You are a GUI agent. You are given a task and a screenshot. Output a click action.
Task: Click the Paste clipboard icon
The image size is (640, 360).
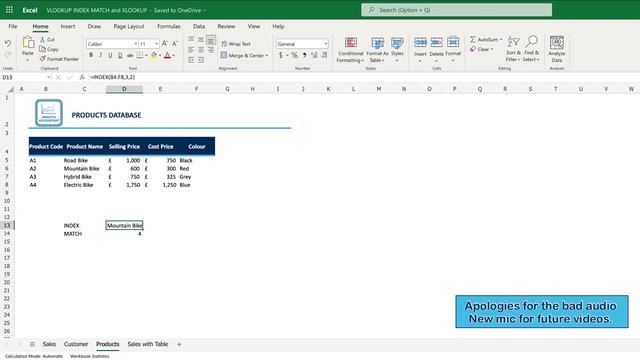click(28, 42)
